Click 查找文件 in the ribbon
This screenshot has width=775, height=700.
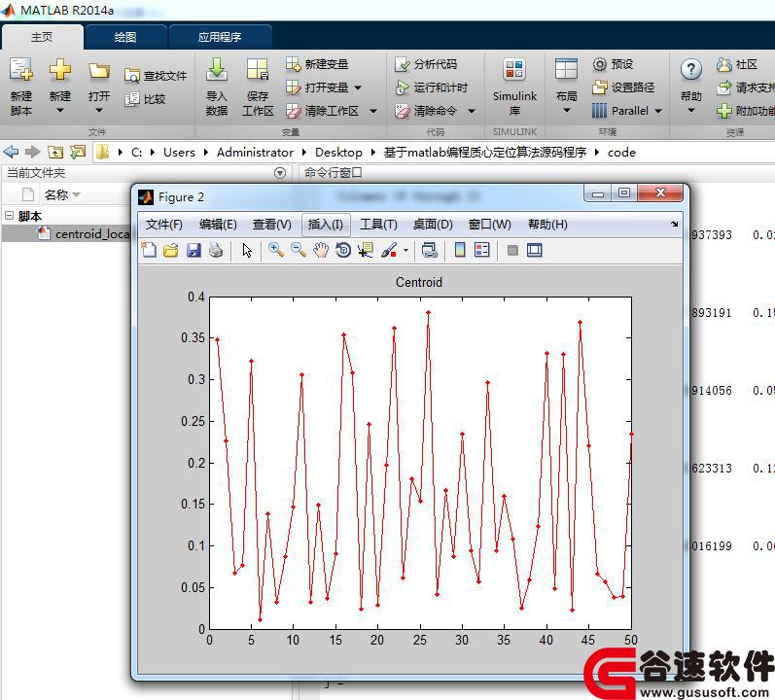pyautogui.click(x=156, y=76)
